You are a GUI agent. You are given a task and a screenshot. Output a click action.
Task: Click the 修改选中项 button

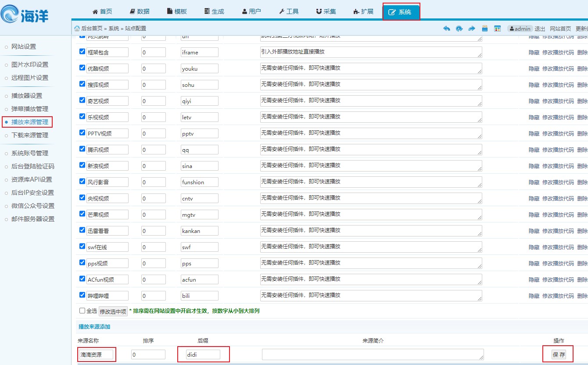point(113,311)
